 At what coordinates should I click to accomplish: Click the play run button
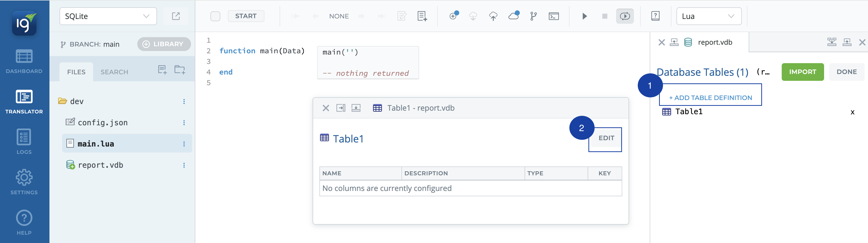coord(585,16)
